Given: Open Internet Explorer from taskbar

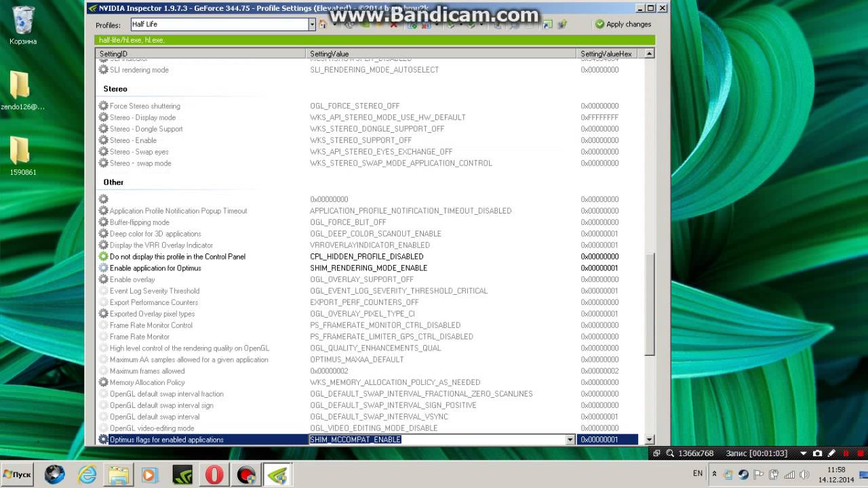Looking at the screenshot, I should coord(87,474).
